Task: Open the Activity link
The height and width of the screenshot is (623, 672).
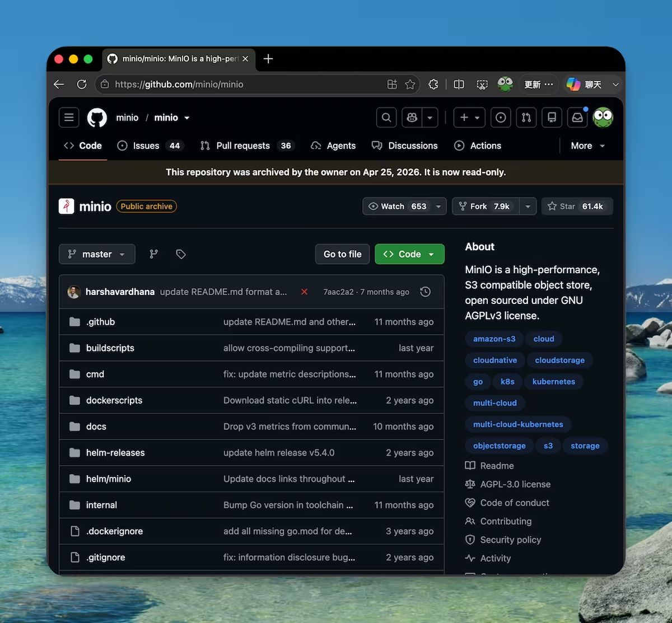Action: coord(488,558)
